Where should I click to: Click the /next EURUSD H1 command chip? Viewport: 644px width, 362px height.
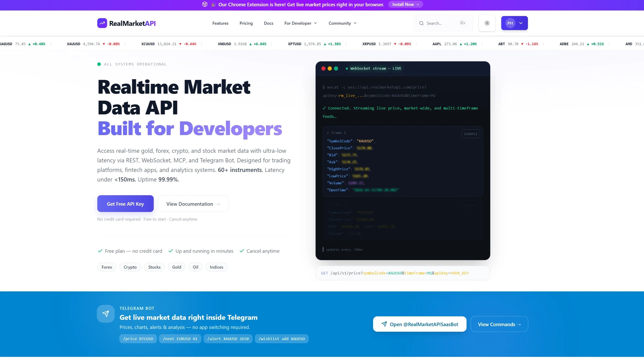tap(180, 338)
